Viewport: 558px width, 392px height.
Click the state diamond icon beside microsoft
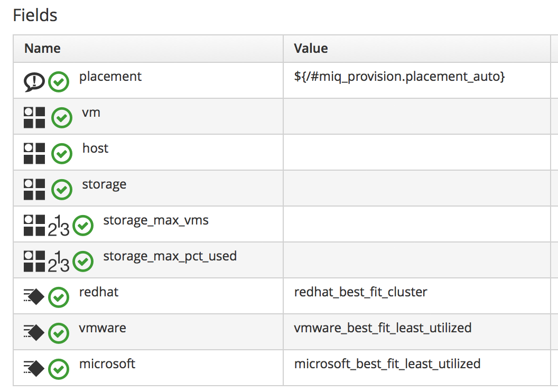click(x=34, y=369)
